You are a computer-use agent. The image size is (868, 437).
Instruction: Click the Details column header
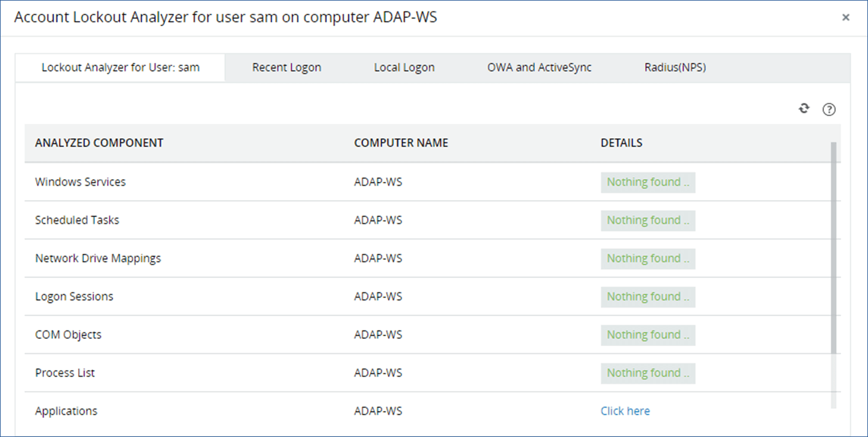pos(621,143)
